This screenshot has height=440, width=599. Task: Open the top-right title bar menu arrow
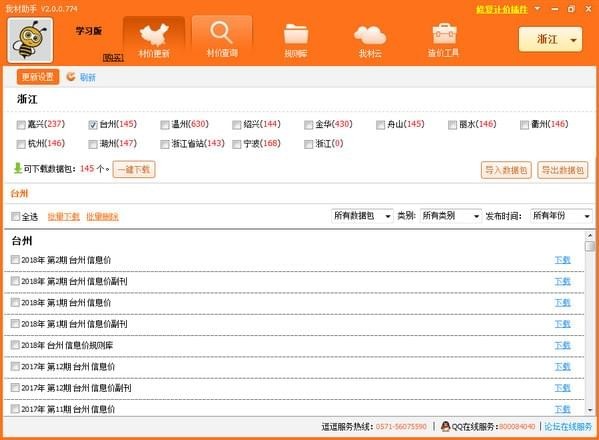click(x=537, y=8)
